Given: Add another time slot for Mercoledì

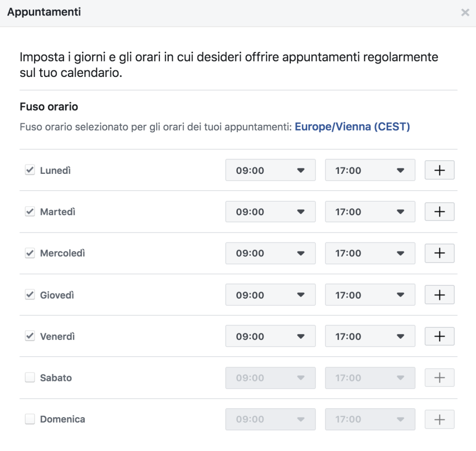Looking at the screenshot, I should pos(439,253).
